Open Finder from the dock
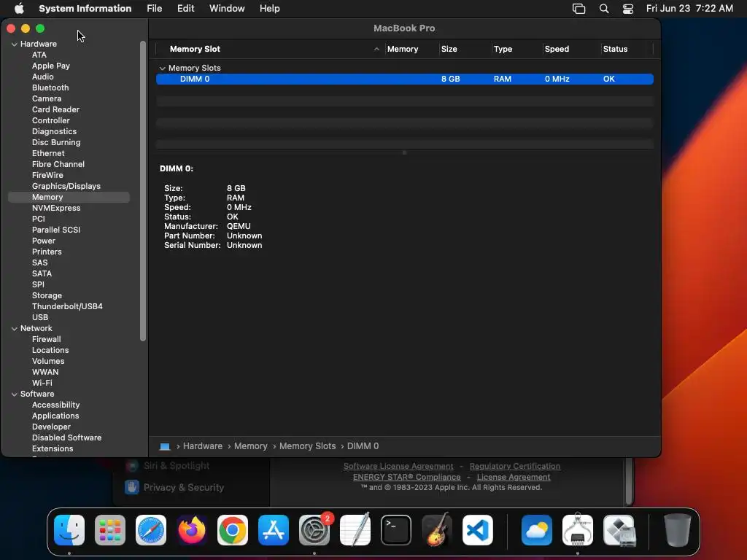The width and height of the screenshot is (747, 560). click(69, 530)
